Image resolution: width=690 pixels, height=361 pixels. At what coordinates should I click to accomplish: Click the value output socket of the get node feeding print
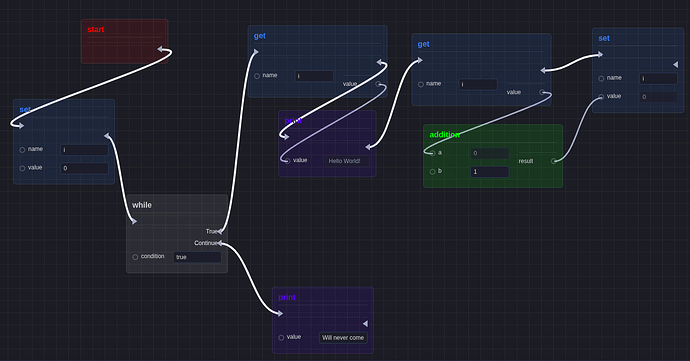[378, 84]
